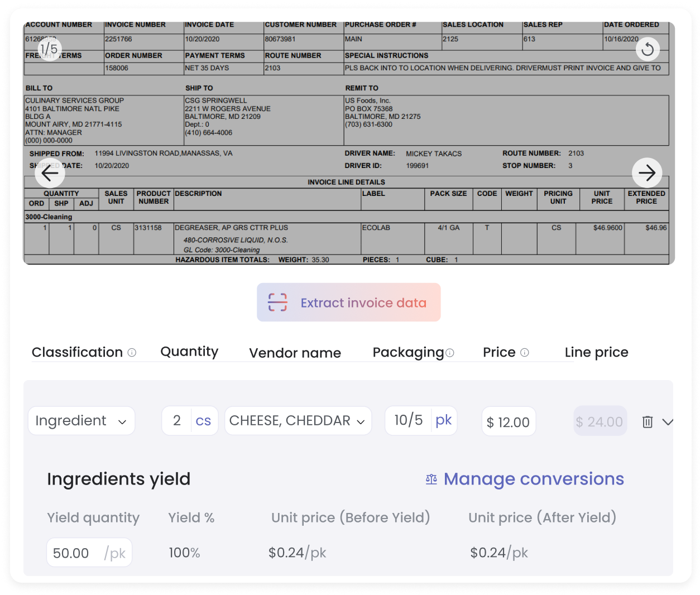This screenshot has height=595, width=700.
Task: Click the Packaging info icon
Action: pos(450,353)
